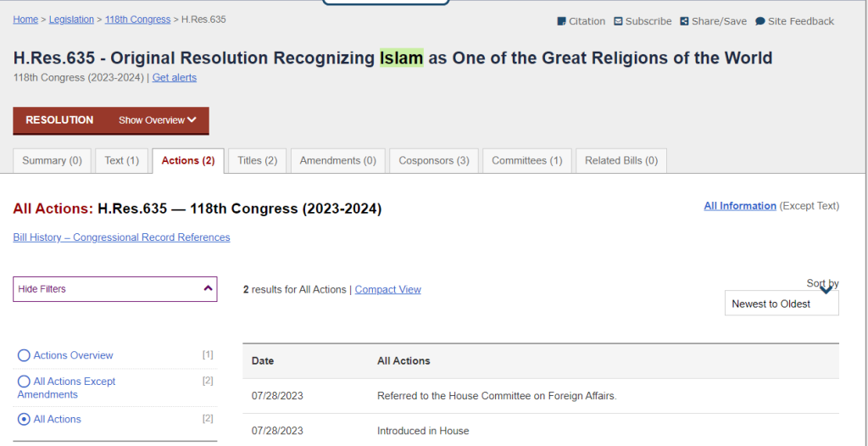The width and height of the screenshot is (868, 446).
Task: Switch to the Titles (2) tab
Action: (x=258, y=160)
